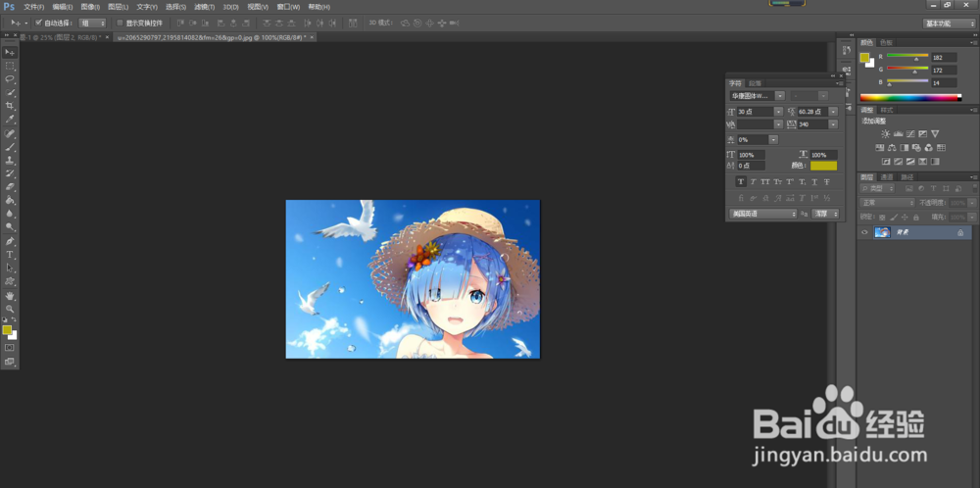Select the Pen tool
This screenshot has width=980, height=488.
(x=10, y=241)
